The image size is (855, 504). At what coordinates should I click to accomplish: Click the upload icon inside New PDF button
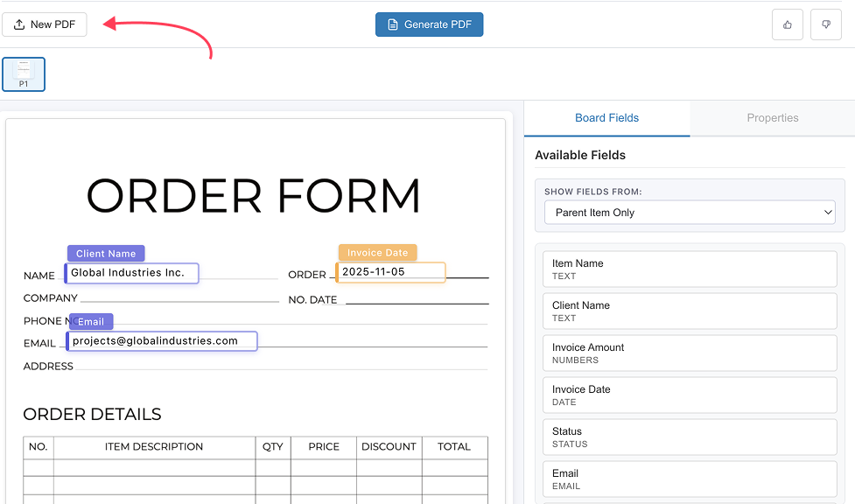coord(18,24)
